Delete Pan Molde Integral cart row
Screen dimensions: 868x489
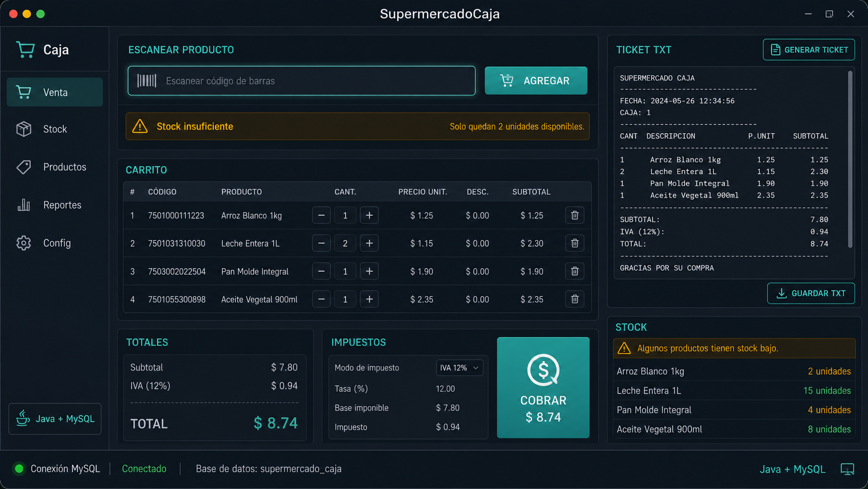[575, 271]
